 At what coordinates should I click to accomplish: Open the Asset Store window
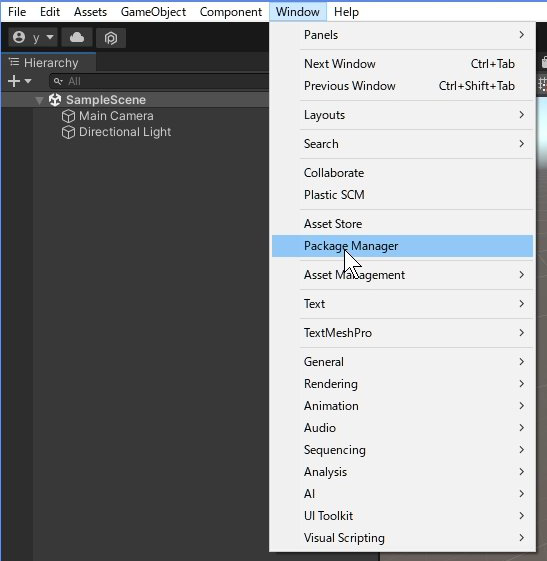coord(402,224)
